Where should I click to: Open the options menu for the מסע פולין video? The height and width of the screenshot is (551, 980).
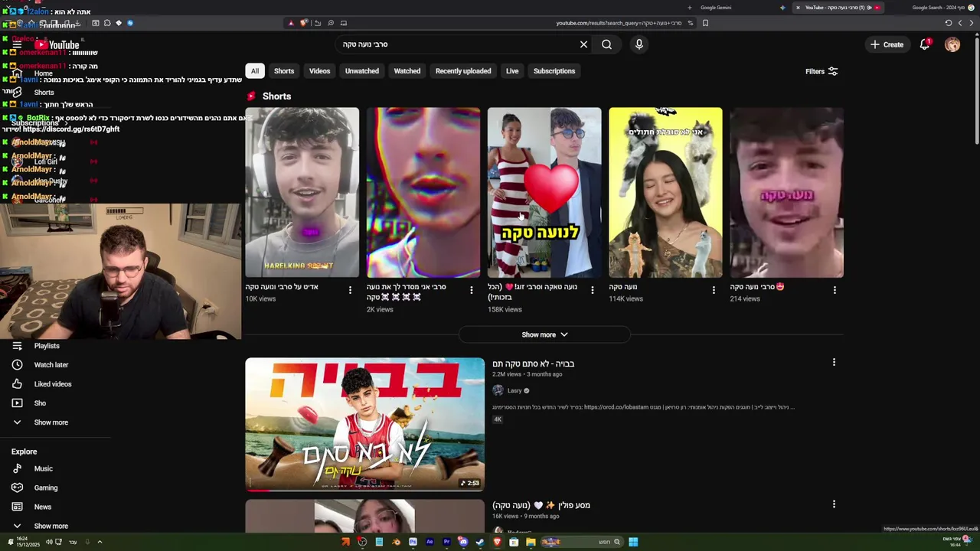coord(834,504)
